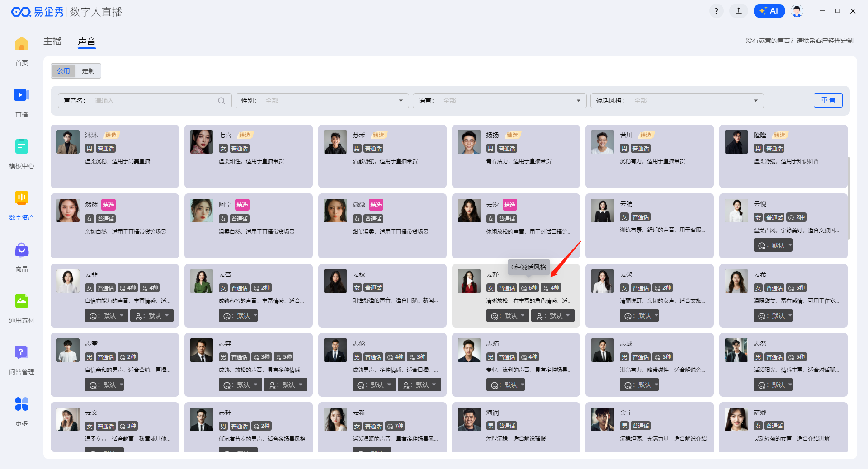
Task: Go to 模板中心 template center icon
Action: click(x=21, y=147)
